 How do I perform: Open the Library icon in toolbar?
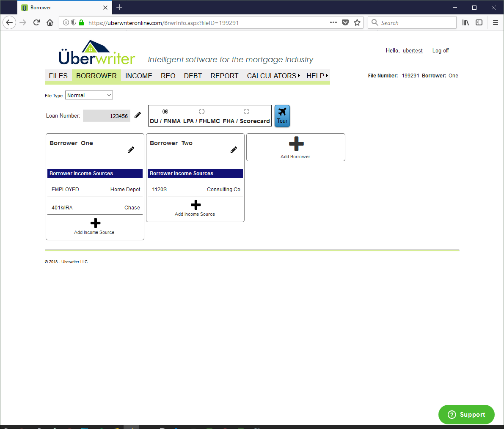(x=465, y=22)
